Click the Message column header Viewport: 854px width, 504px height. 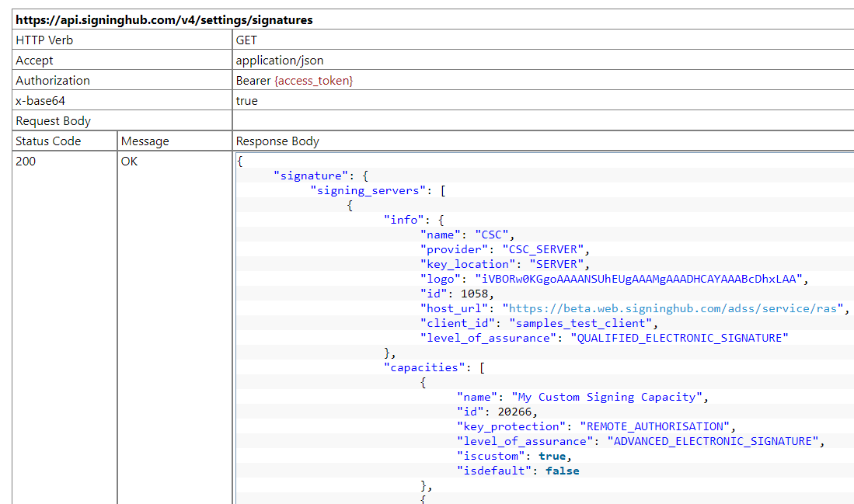[145, 141]
